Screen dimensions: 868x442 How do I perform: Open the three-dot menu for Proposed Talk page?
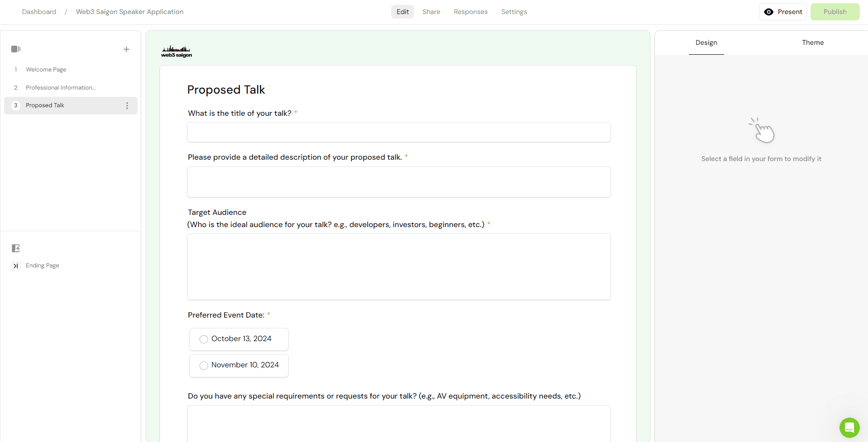tap(127, 105)
